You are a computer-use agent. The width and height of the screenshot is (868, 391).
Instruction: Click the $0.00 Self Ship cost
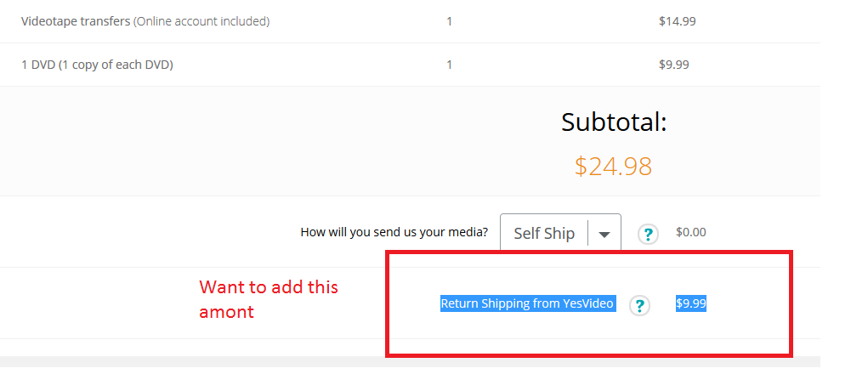click(690, 232)
